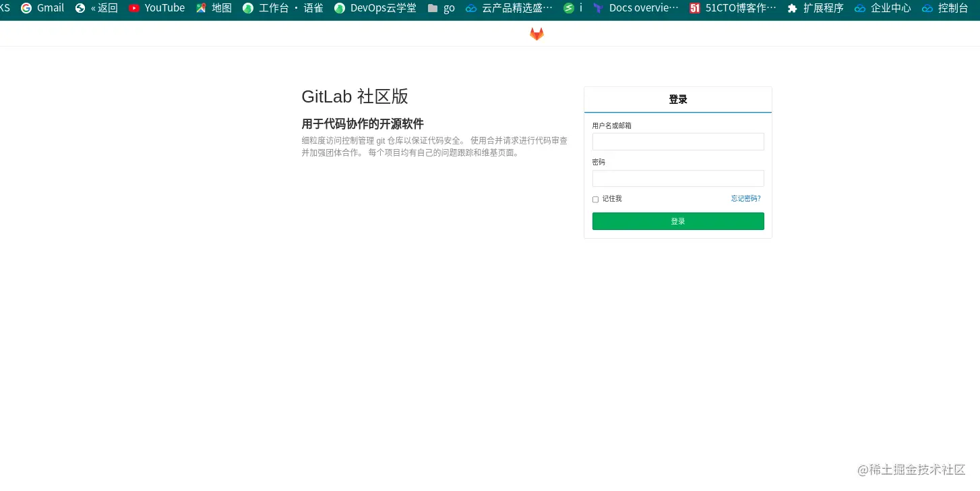This screenshot has width=980, height=491.
Task: Tick the 记住我 remember me checkbox
Action: (x=595, y=200)
